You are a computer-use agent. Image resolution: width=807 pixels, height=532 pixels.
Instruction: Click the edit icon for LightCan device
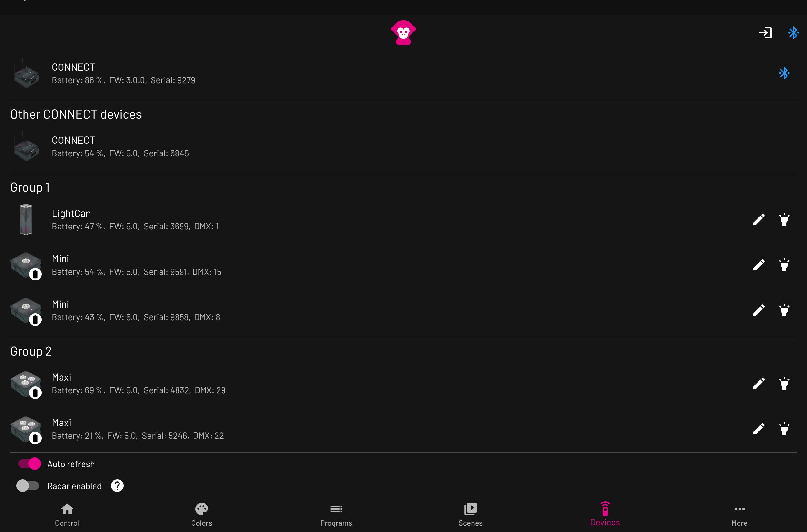point(759,218)
